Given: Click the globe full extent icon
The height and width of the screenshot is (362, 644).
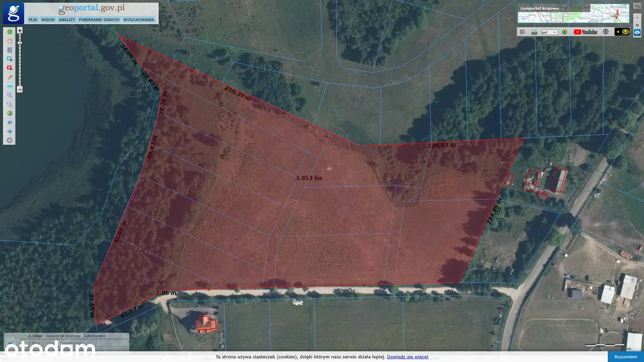Looking at the screenshot, I should pyautogui.click(x=10, y=113).
